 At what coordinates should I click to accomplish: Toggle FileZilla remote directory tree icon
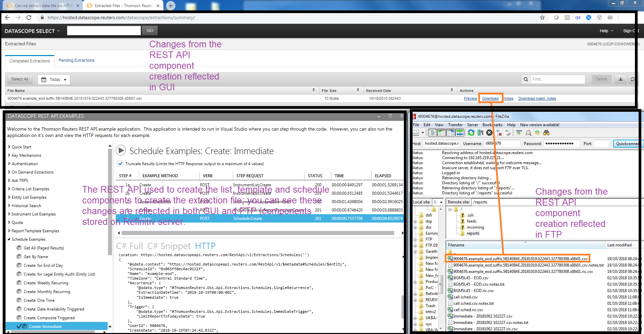tap(450, 133)
